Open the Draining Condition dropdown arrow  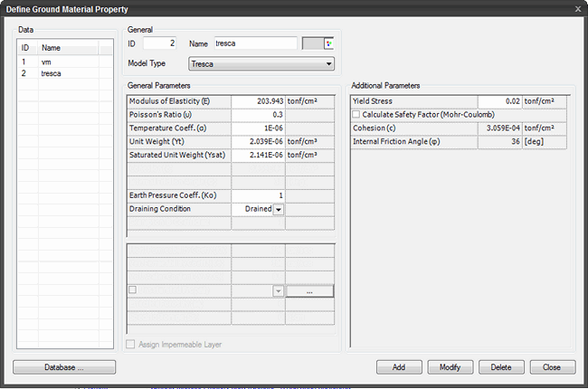tap(279, 209)
